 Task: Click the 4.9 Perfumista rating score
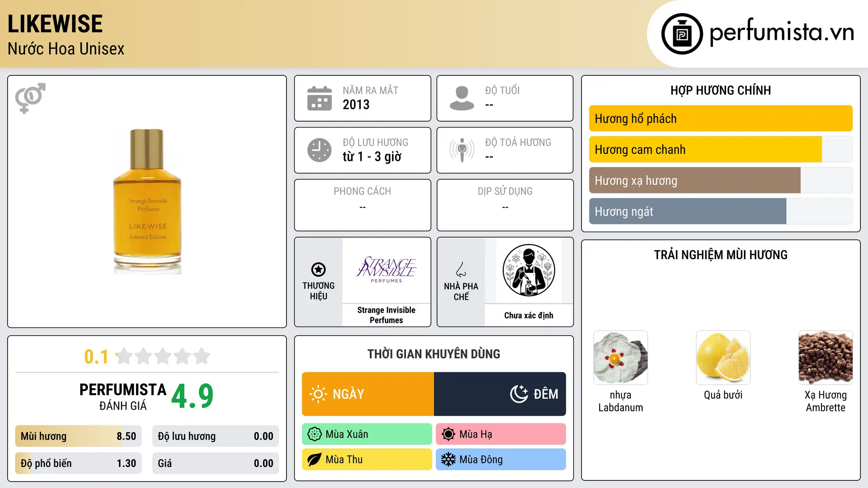coord(192,396)
